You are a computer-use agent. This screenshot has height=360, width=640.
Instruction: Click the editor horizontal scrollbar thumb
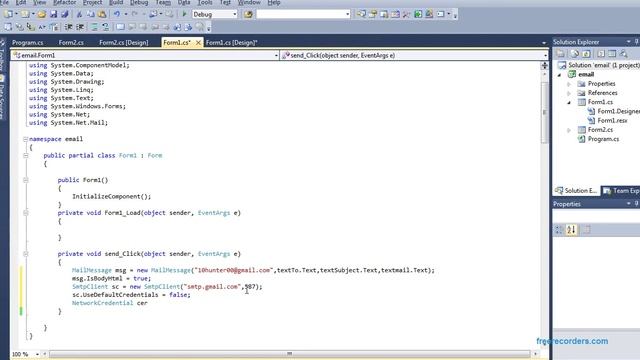point(289,354)
